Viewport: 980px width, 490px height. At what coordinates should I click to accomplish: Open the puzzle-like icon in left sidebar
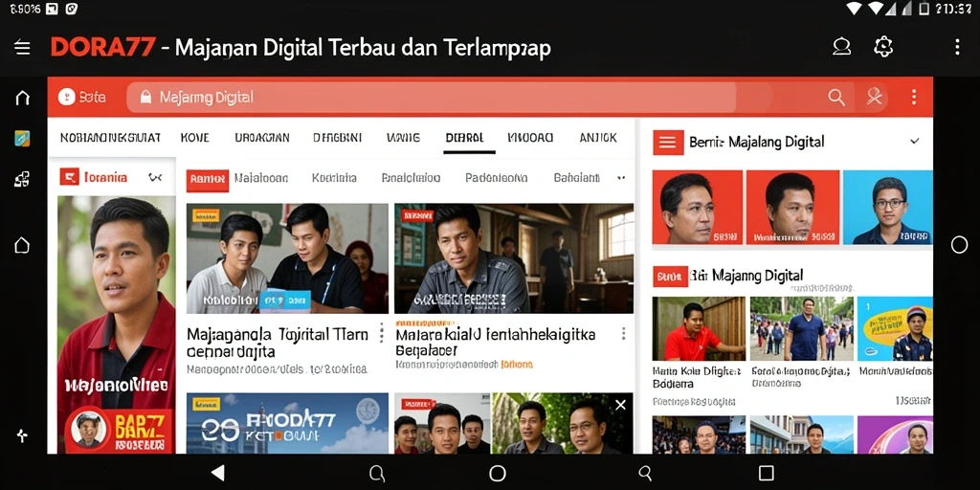pyautogui.click(x=23, y=180)
